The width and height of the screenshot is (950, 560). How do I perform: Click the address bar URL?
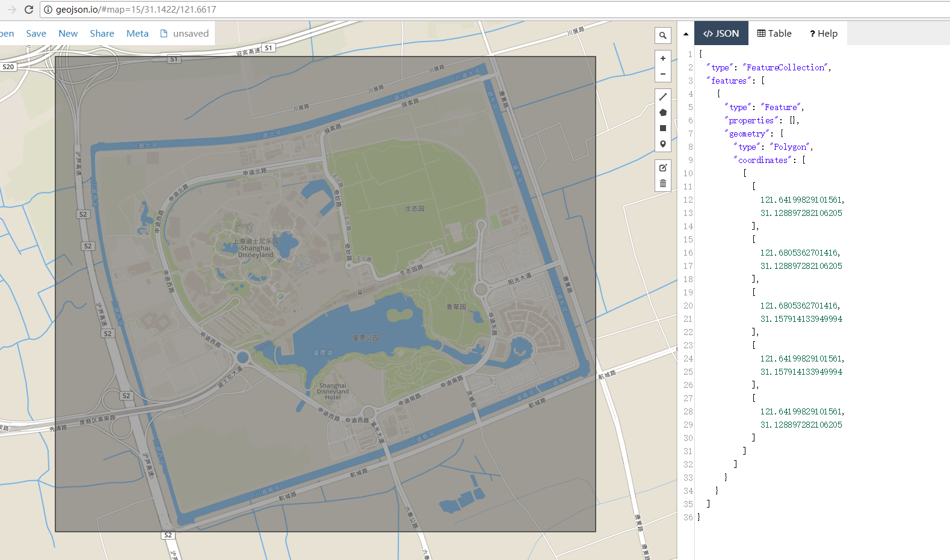point(136,10)
